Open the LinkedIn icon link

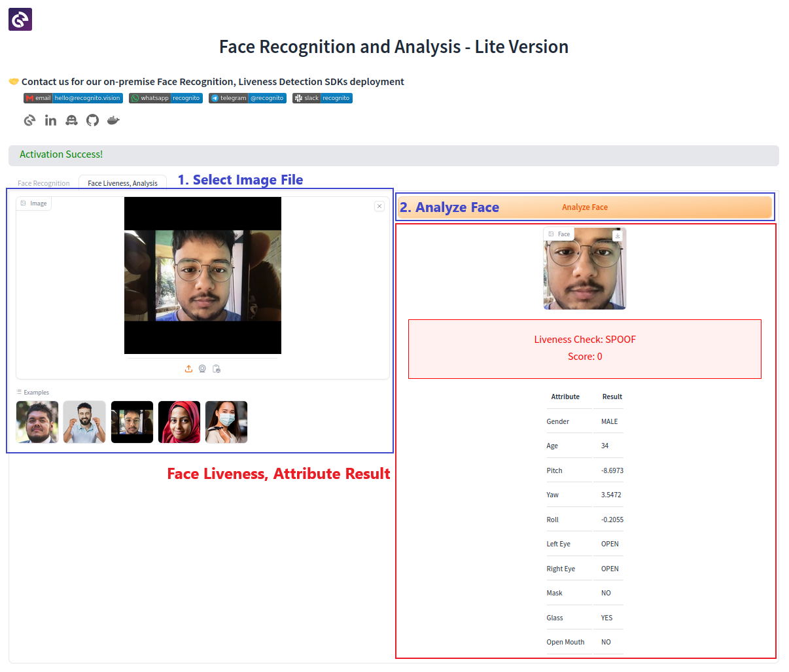(50, 120)
